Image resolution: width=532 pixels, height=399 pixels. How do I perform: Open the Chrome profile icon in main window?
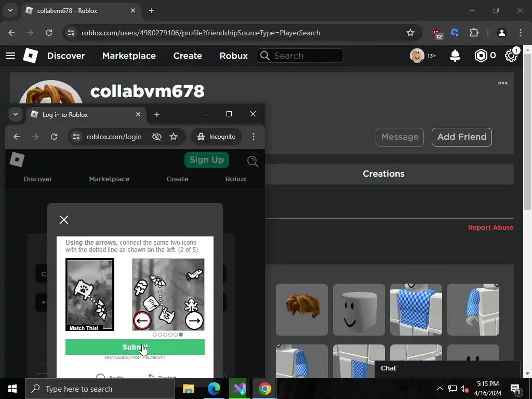[x=501, y=33]
